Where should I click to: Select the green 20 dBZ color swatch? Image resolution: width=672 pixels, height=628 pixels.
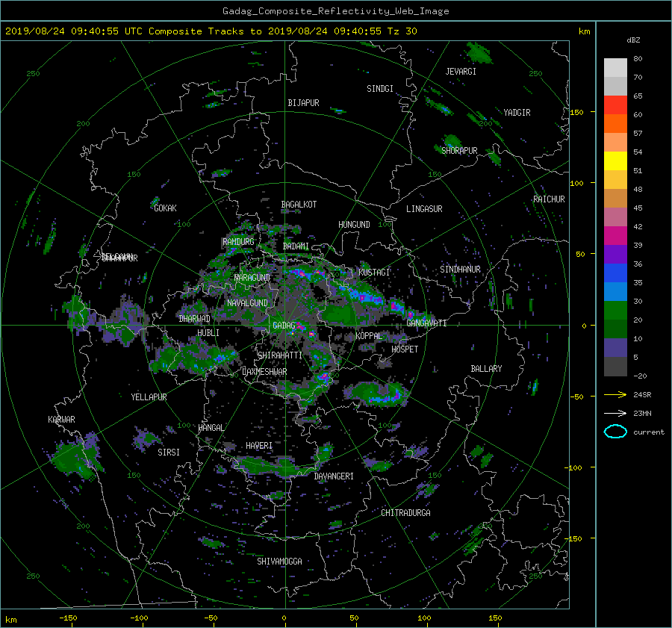click(x=615, y=310)
